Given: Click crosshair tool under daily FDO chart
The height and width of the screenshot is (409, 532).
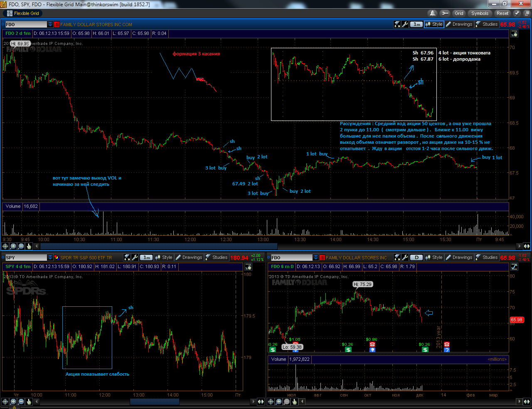Looking at the screenshot, I should 271,402.
